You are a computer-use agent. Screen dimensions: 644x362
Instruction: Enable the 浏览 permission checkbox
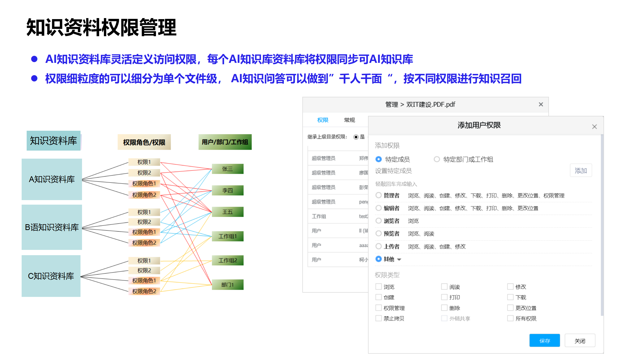tap(379, 287)
